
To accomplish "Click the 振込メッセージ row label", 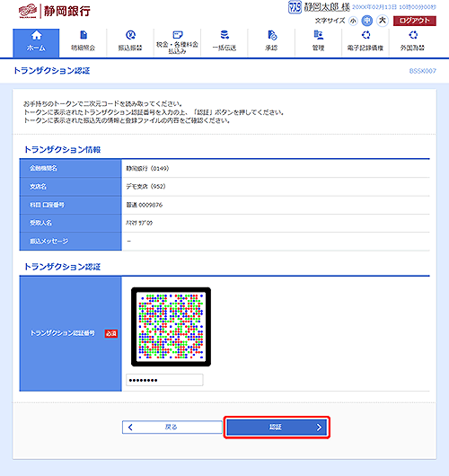I will [x=48, y=242].
